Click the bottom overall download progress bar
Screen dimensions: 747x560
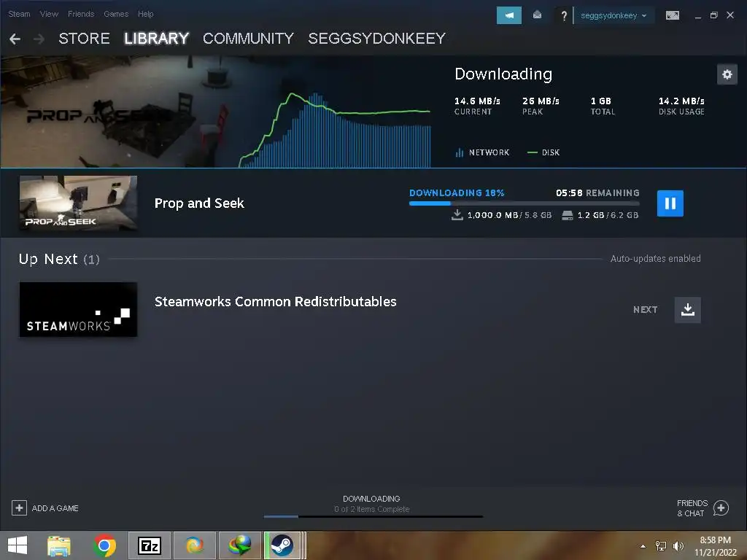[373, 517]
